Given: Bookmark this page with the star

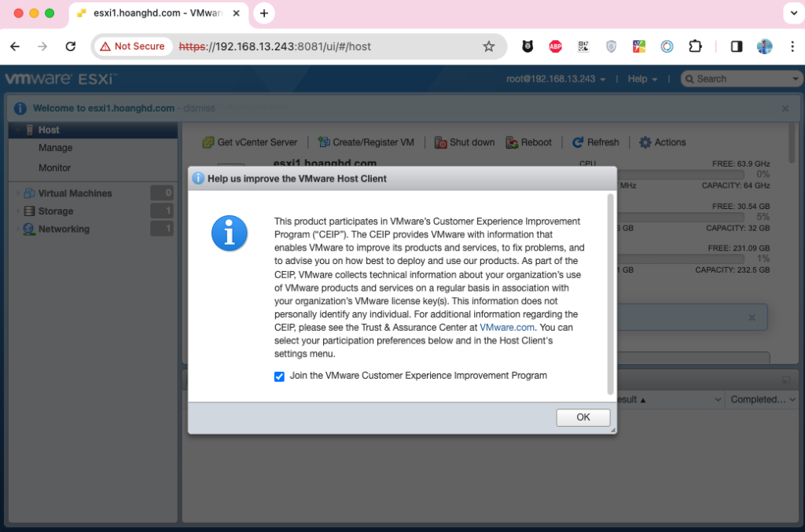Looking at the screenshot, I should point(489,46).
